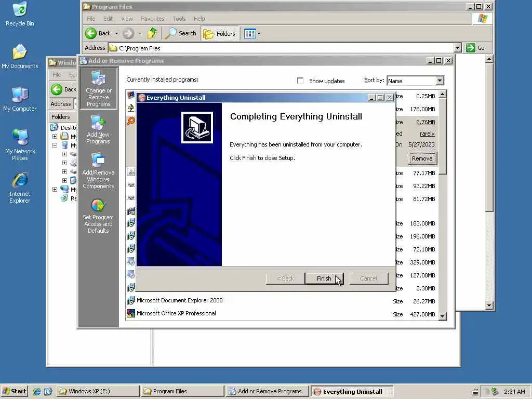Viewport: 532px width, 399px height.
Task: Open Tools menu in Program Files window
Action: point(179,19)
